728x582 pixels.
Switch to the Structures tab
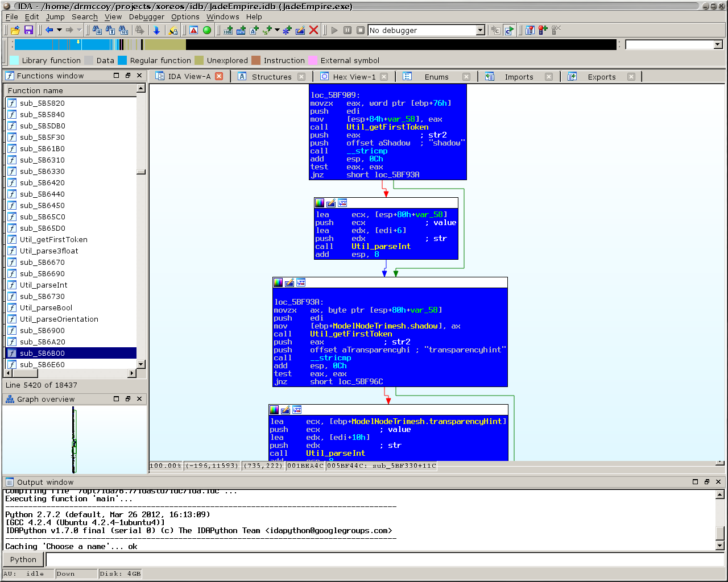point(272,77)
